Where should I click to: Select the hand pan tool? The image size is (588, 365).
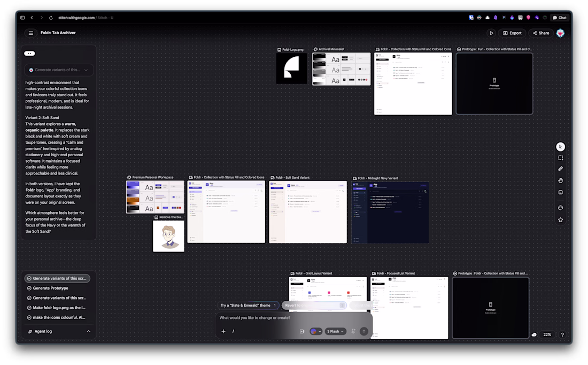coord(560,180)
